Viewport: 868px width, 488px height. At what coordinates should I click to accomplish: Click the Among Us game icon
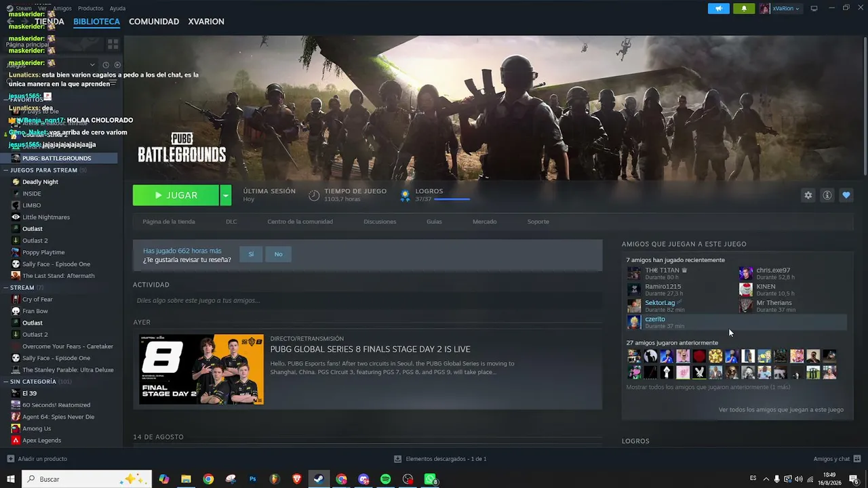[16, 428]
